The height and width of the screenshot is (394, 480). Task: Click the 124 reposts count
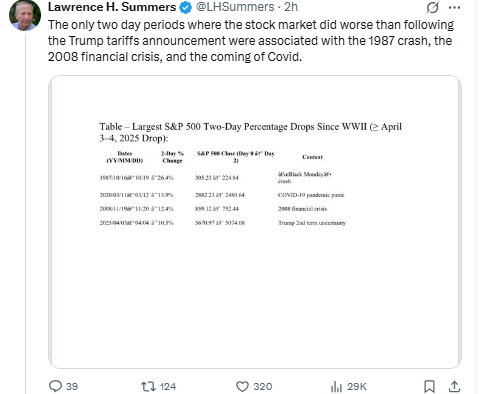pyautogui.click(x=168, y=386)
